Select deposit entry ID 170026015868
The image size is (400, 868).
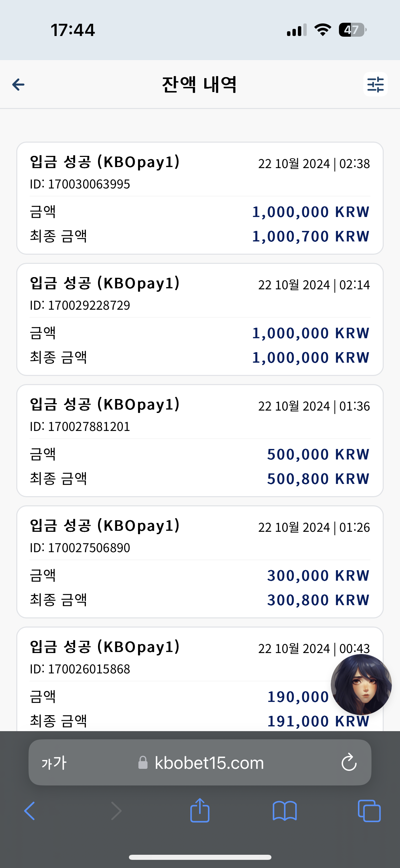[x=200, y=679]
